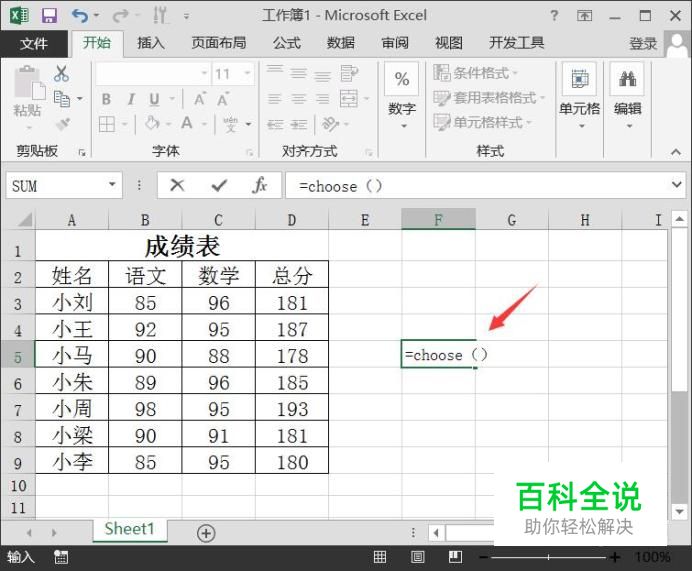Add a new sheet with plus button

coord(206,533)
